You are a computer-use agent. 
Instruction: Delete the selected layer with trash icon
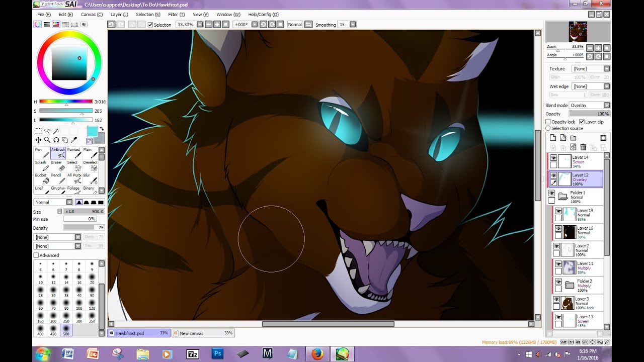(x=583, y=147)
